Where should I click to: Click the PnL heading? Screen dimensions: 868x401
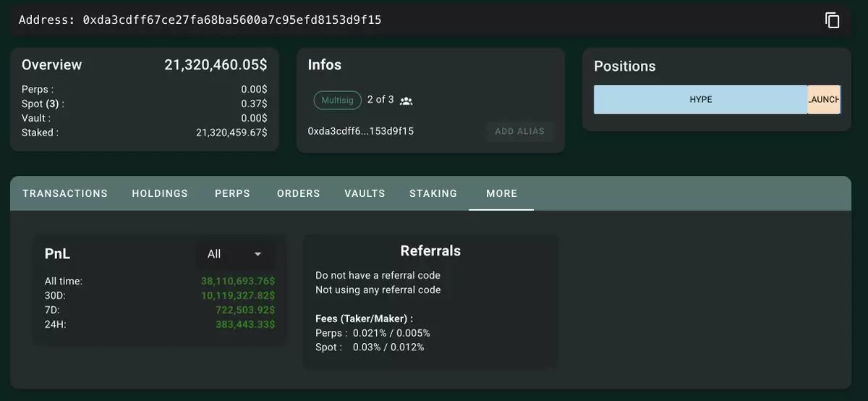coord(57,254)
